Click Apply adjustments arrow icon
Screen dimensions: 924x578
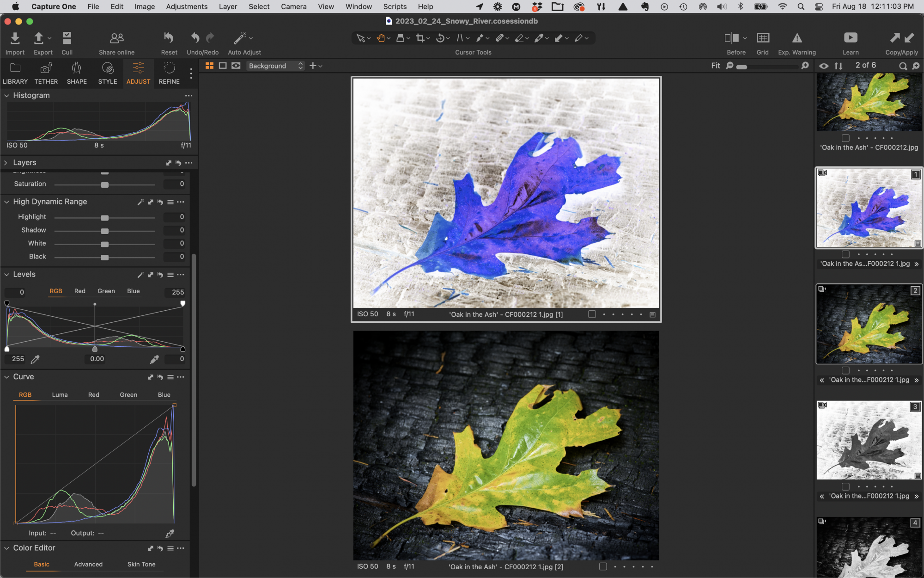[x=910, y=38]
